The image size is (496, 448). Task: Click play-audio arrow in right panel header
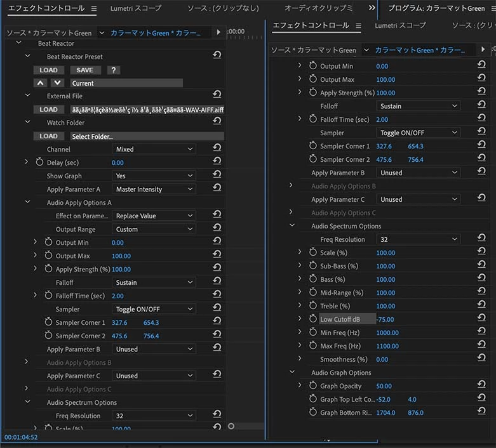coord(483,49)
